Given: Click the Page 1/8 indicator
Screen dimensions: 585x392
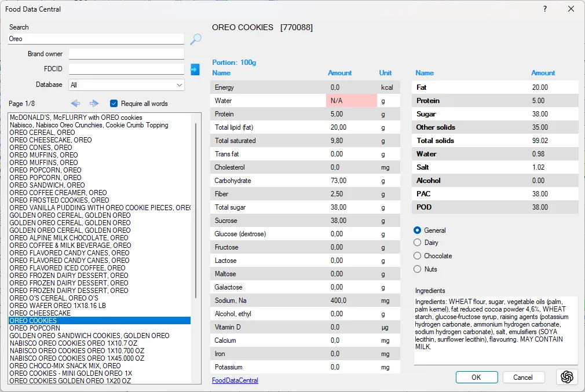Looking at the screenshot, I should coord(21,103).
